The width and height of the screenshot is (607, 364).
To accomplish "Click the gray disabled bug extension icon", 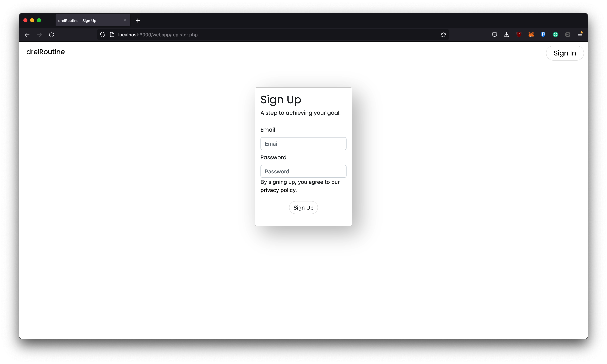I will pos(568,35).
